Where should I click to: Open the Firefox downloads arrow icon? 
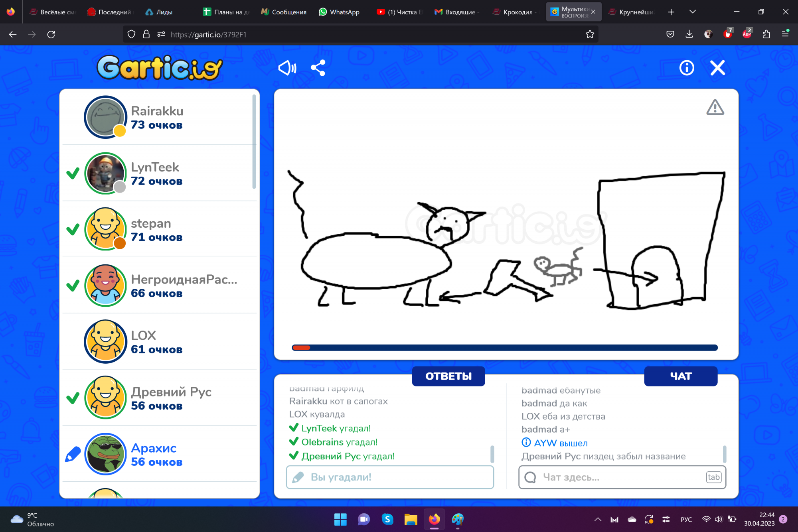(689, 34)
